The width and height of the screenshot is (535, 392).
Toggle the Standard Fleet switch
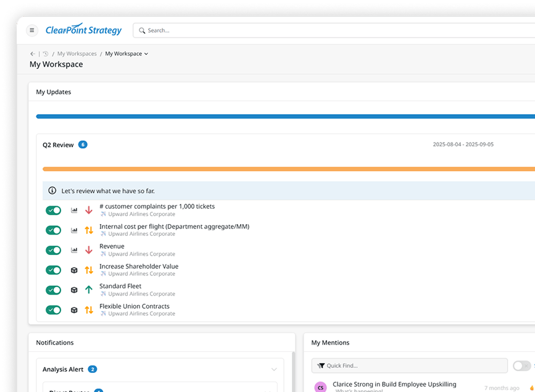tap(53, 290)
